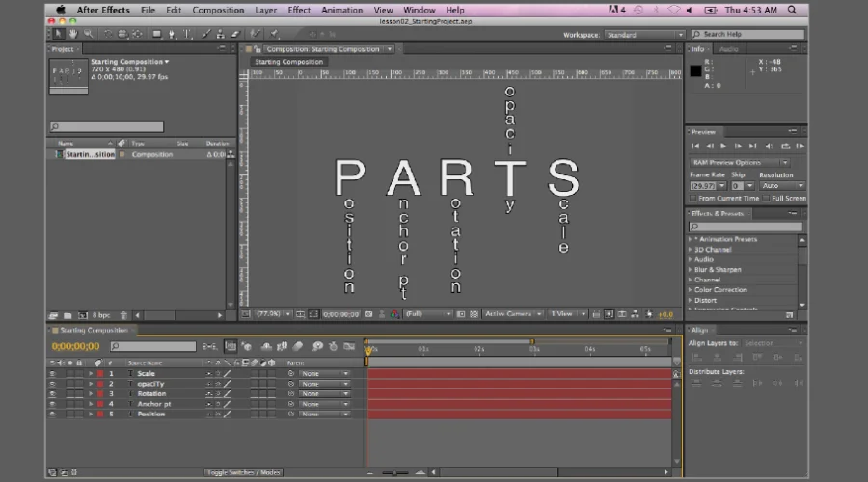This screenshot has height=482, width=868.
Task: Click the Frame Blending enable icon
Action: (x=283, y=346)
